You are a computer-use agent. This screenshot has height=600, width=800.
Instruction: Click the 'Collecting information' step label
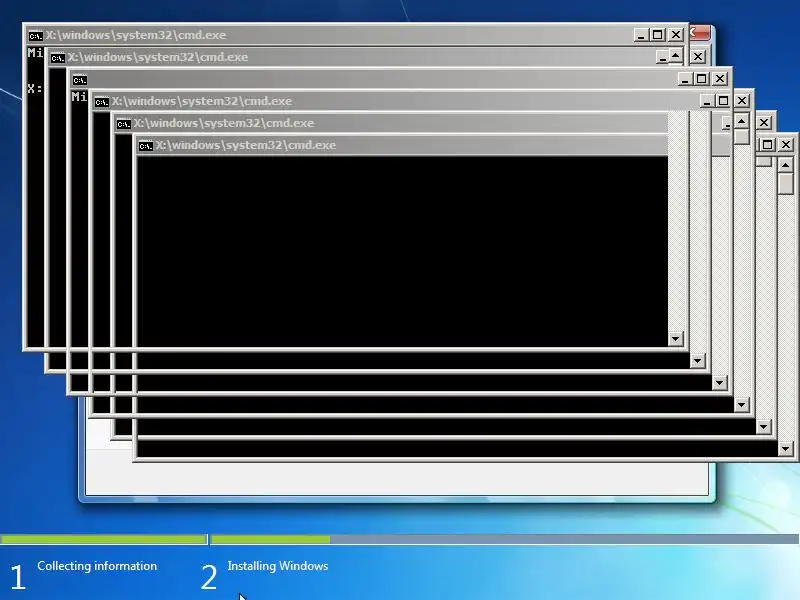pyautogui.click(x=97, y=566)
